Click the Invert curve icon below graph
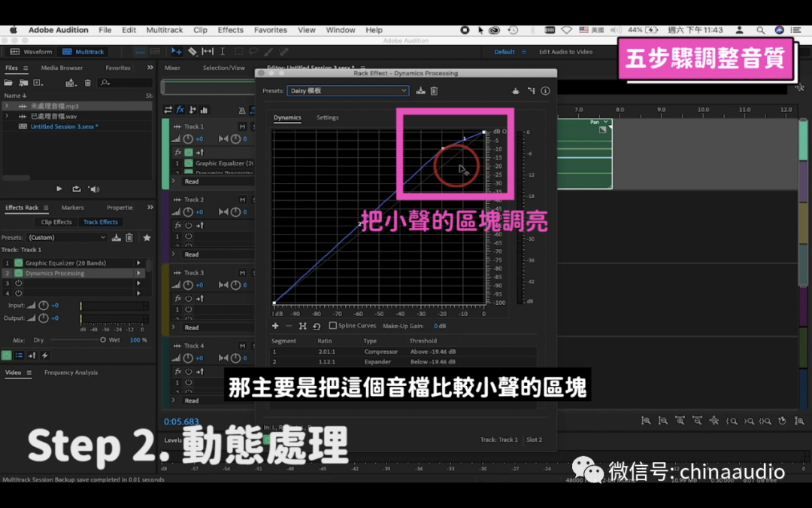The image size is (812, 508). [x=302, y=326]
